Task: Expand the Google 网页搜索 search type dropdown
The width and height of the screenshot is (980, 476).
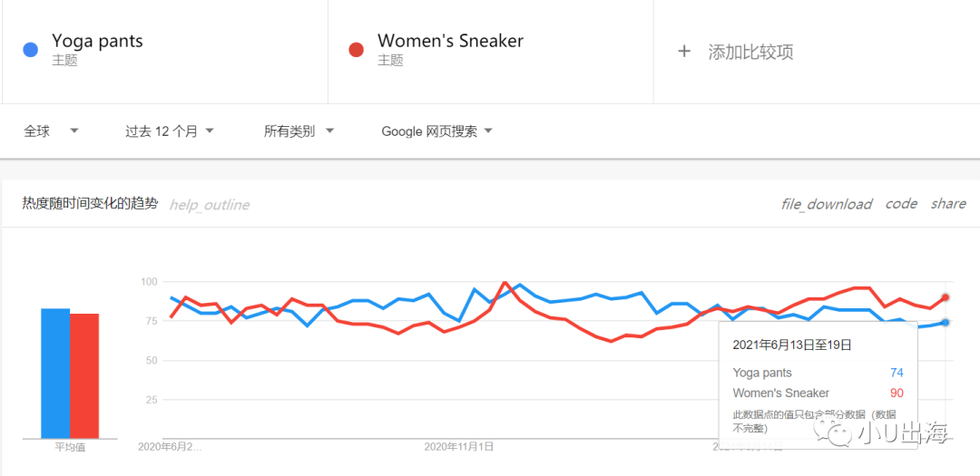Action: click(436, 131)
